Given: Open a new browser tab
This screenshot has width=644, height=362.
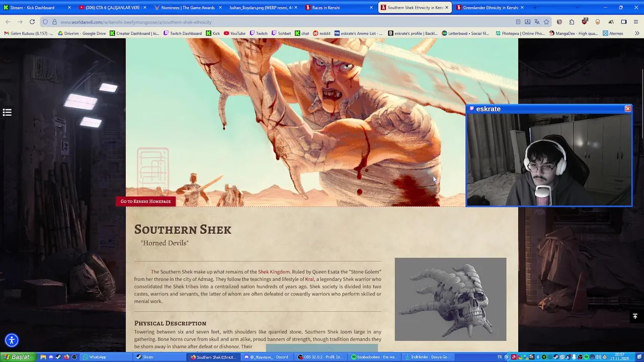Looking at the screenshot, I should click(x=534, y=8).
